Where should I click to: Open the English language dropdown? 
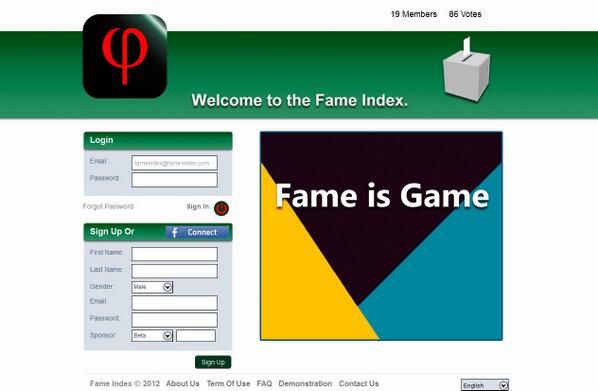point(485,385)
